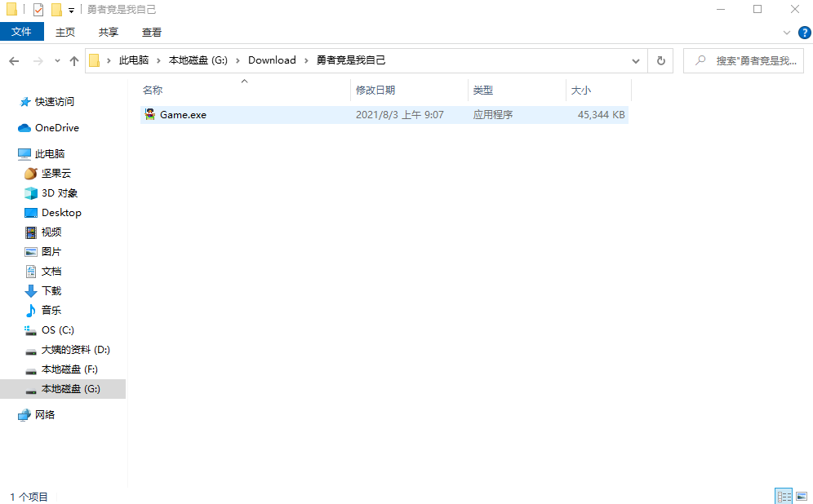
Task: Click the 网络 network icon
Action: (24, 415)
